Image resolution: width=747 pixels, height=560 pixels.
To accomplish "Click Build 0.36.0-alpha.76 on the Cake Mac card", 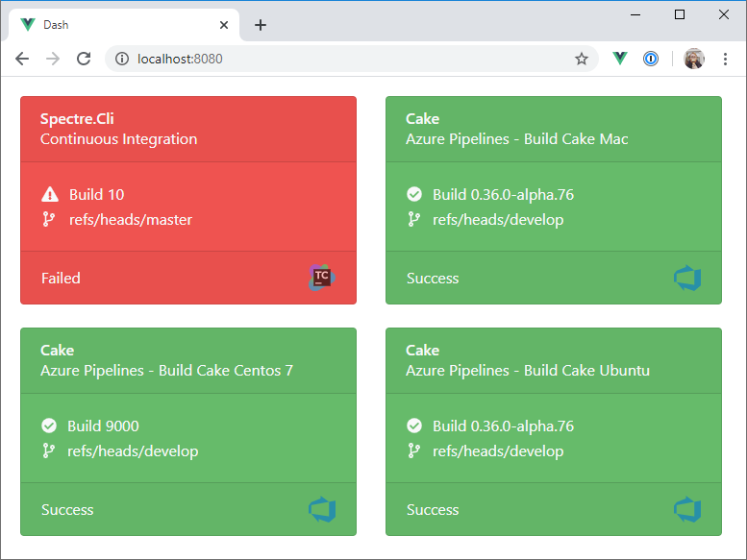I will [503, 194].
